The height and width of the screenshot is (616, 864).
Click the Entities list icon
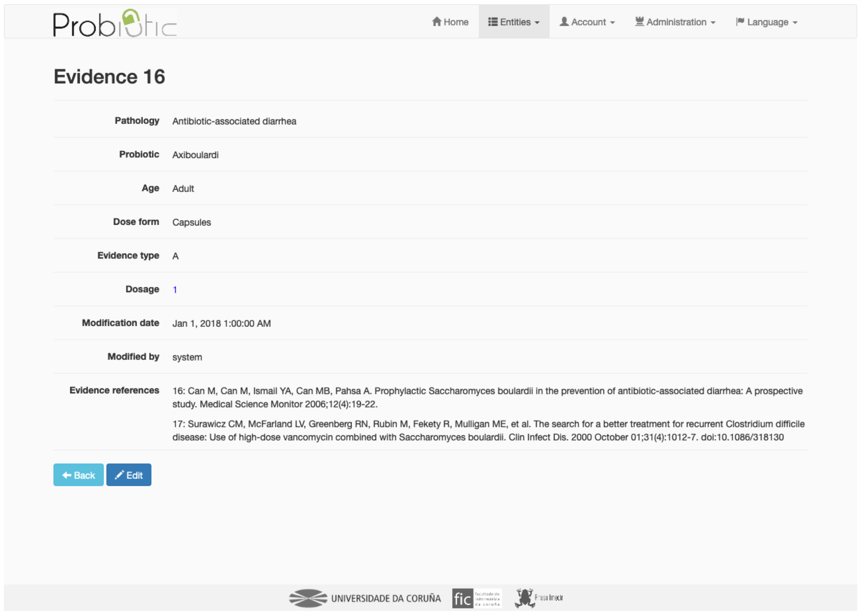pos(493,22)
